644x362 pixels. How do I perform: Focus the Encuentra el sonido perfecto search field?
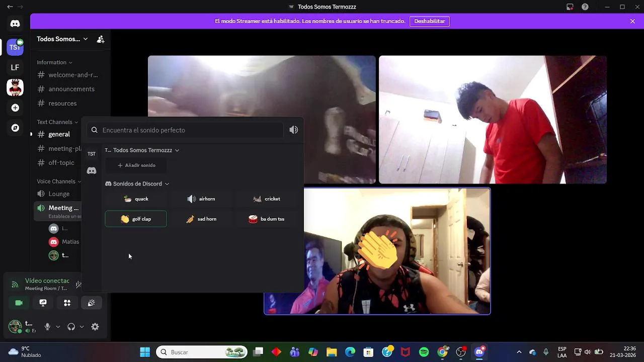click(185, 130)
